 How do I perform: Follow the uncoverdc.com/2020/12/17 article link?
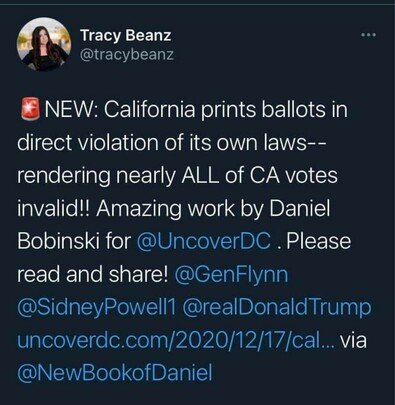(175, 340)
